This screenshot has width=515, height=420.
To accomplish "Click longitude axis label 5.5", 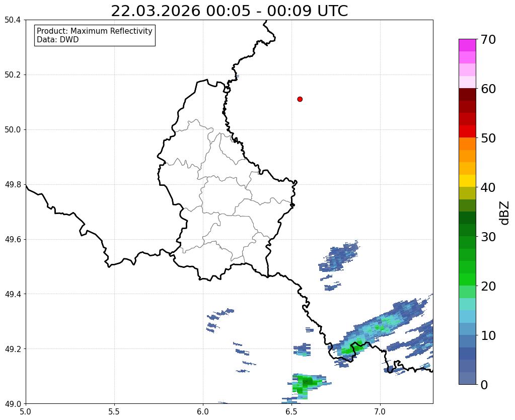I will click(114, 412).
